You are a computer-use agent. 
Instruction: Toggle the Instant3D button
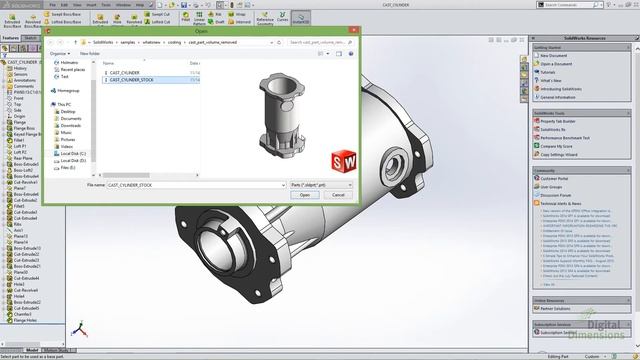pyautogui.click(x=301, y=19)
